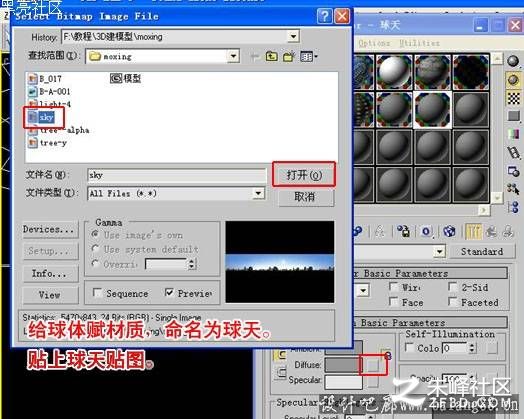Click the up one level folder icon
524x419 pixels.
pos(272,56)
